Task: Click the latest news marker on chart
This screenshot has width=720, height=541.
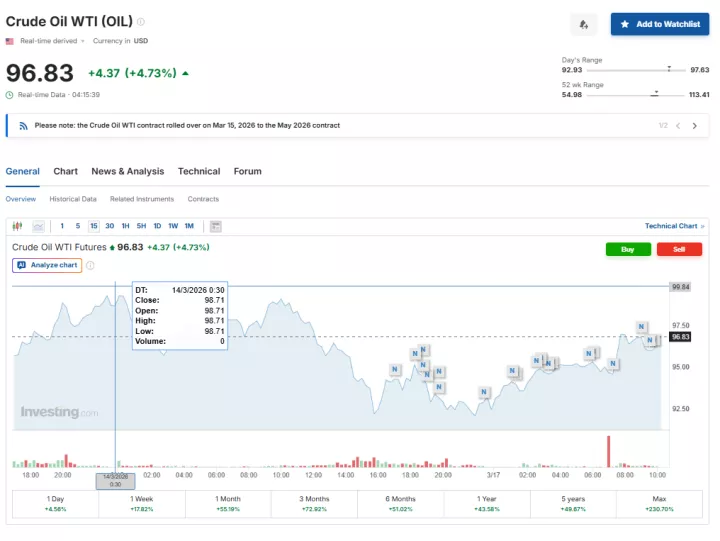Action: [x=650, y=341]
